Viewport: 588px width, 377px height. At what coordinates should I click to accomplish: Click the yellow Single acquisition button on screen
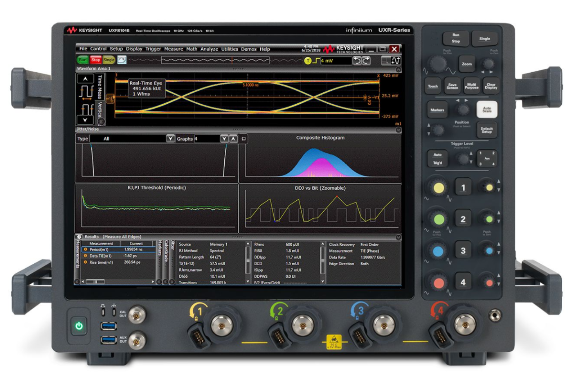click(x=109, y=60)
